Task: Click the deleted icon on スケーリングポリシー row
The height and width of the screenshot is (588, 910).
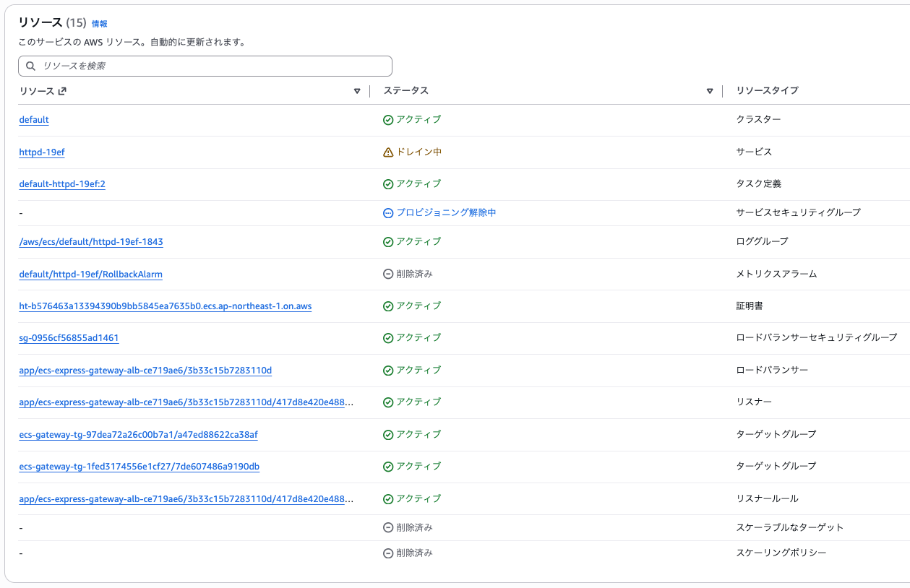Action: click(388, 553)
